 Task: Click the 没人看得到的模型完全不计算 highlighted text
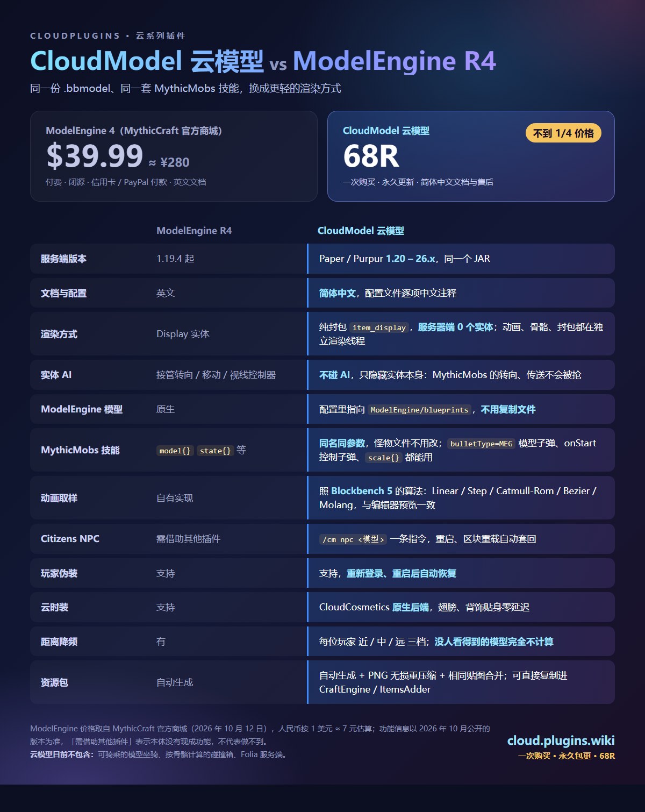[494, 642]
